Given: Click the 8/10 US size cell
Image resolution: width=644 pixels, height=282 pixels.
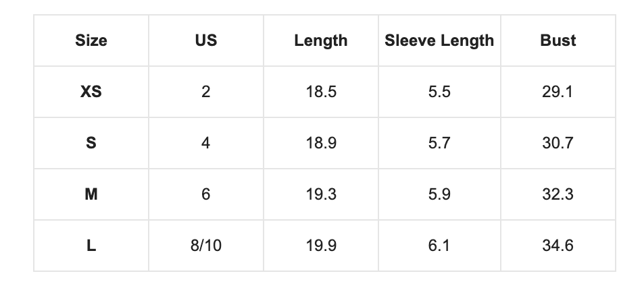Looking at the screenshot, I should click(x=206, y=246).
